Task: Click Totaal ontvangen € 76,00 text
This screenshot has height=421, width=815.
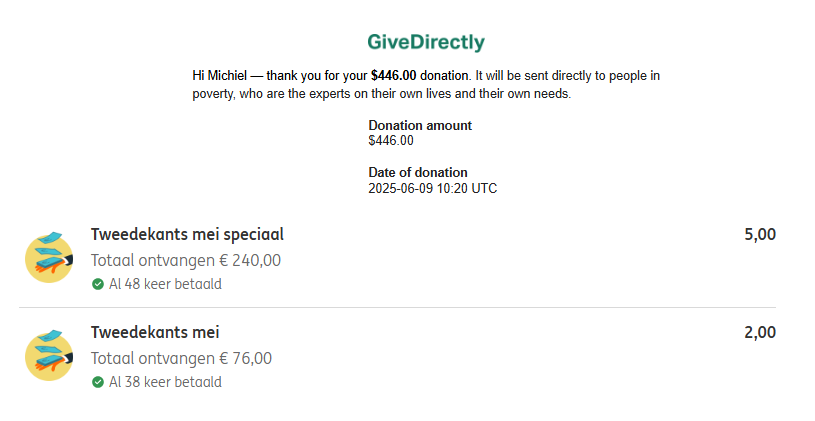Action: pyautogui.click(x=181, y=358)
